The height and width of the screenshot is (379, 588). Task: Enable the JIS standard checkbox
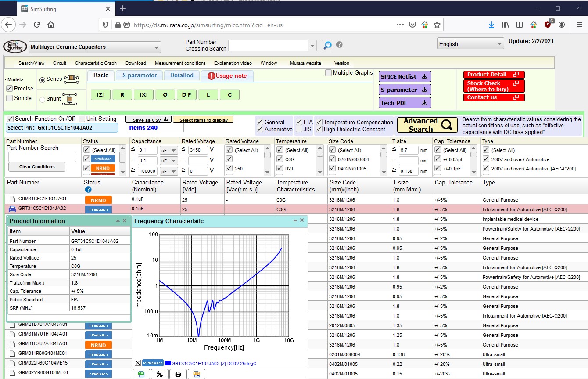pyautogui.click(x=299, y=129)
